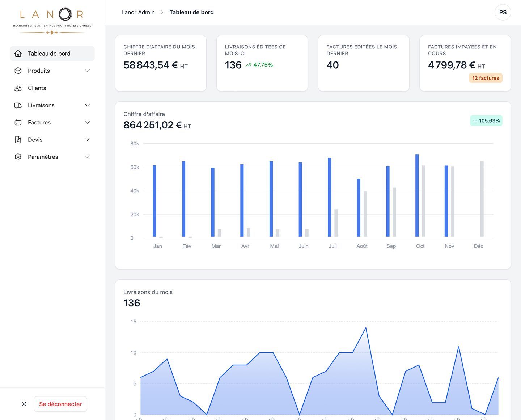This screenshot has height=420, width=521.
Task: Click the Lanor logo in sidebar
Action: coord(52,21)
